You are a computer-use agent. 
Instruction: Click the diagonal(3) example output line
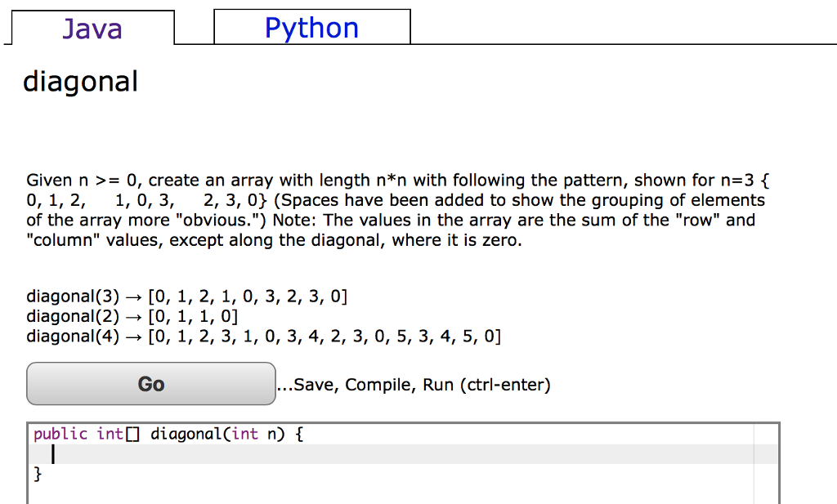tap(186, 296)
